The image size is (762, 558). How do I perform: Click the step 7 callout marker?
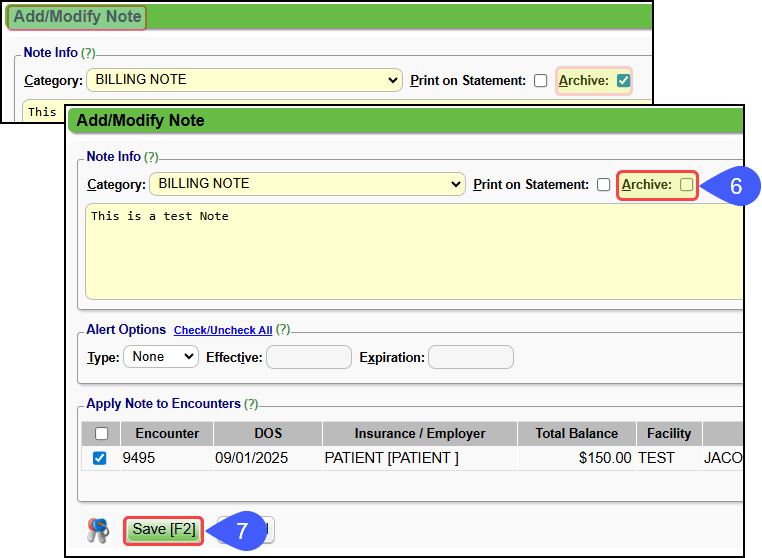pyautogui.click(x=241, y=530)
